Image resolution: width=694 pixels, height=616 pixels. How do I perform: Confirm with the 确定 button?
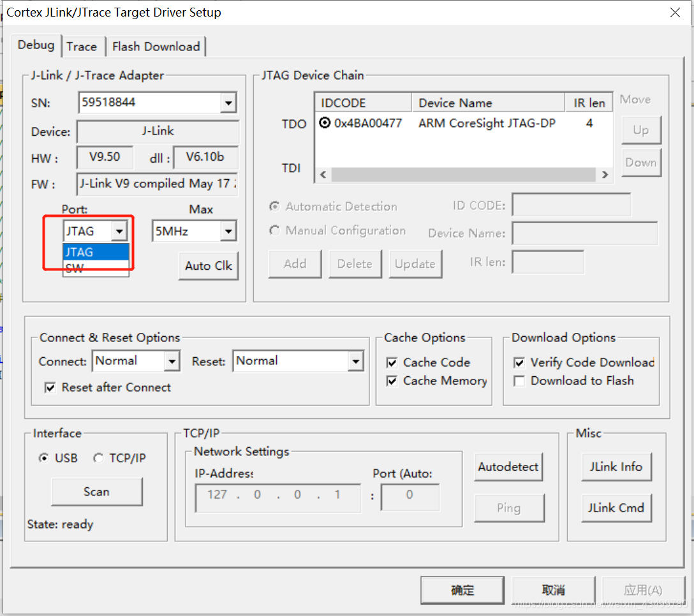click(x=462, y=590)
